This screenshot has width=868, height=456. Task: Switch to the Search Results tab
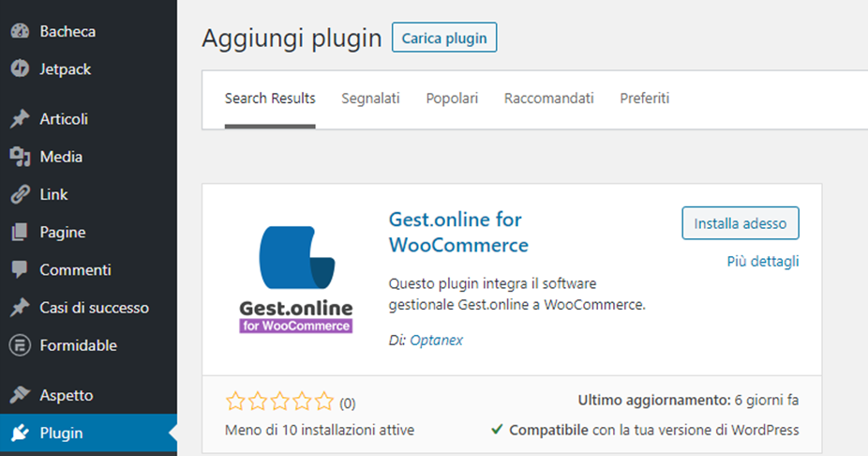(270, 99)
